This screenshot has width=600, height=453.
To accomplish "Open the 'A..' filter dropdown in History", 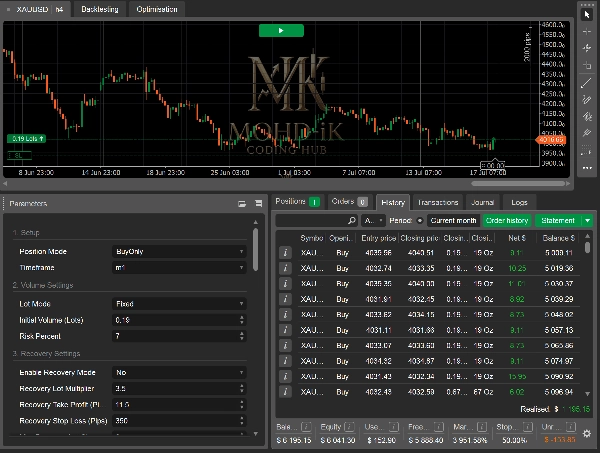I will 373,221.
